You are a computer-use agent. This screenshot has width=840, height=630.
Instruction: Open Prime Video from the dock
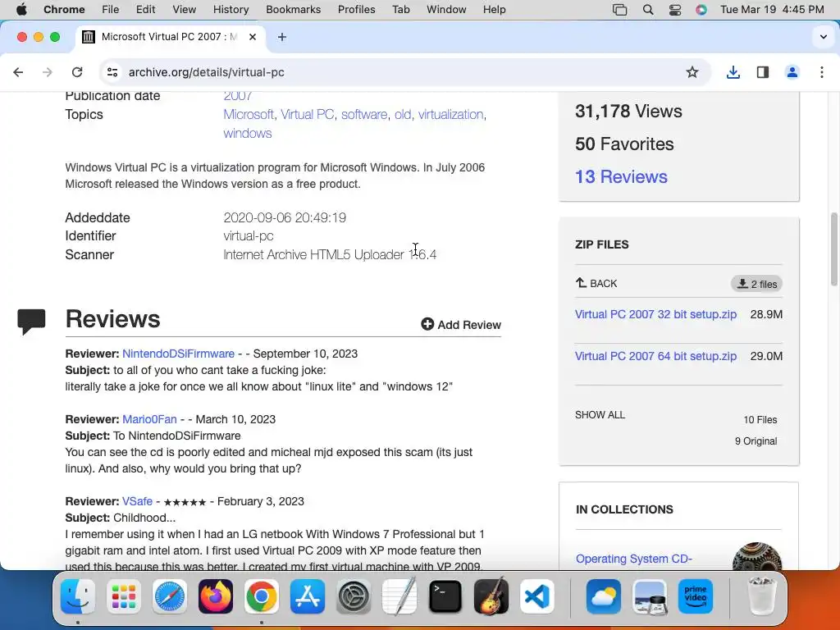(696, 596)
